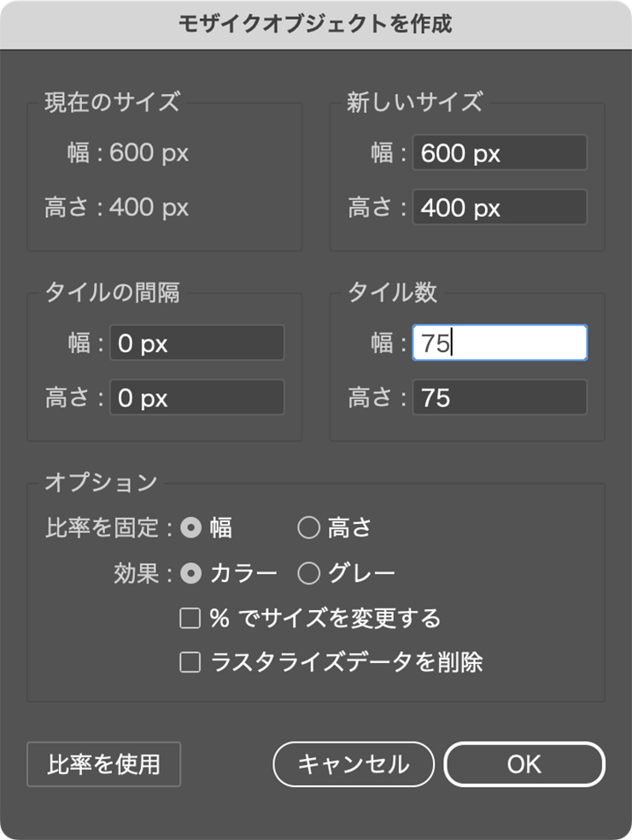Focus the tile spacing width field
The image size is (632, 840).
coord(196,344)
